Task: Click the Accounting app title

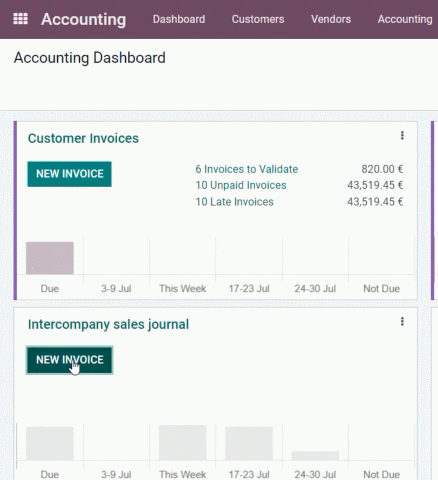Action: pos(84,19)
